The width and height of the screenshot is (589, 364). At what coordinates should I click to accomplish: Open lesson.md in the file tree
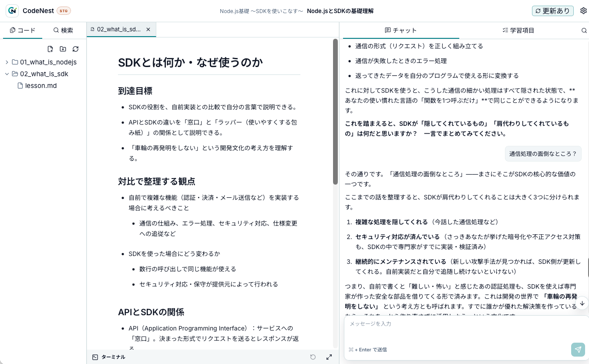(x=41, y=86)
